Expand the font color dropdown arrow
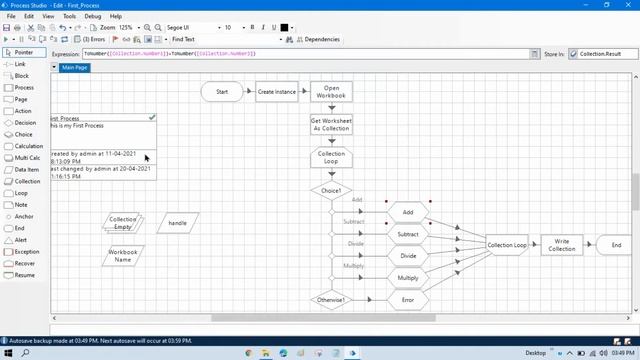 point(292,28)
